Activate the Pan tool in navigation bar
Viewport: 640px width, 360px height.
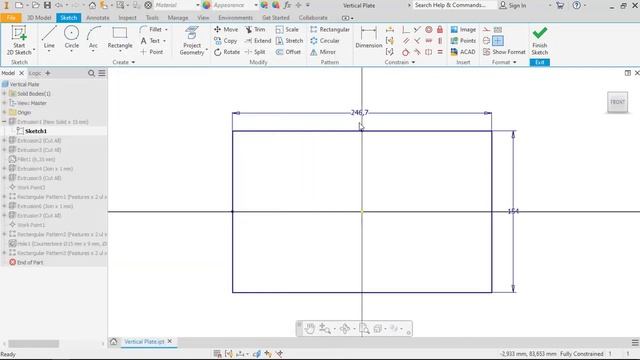pyautogui.click(x=310, y=329)
